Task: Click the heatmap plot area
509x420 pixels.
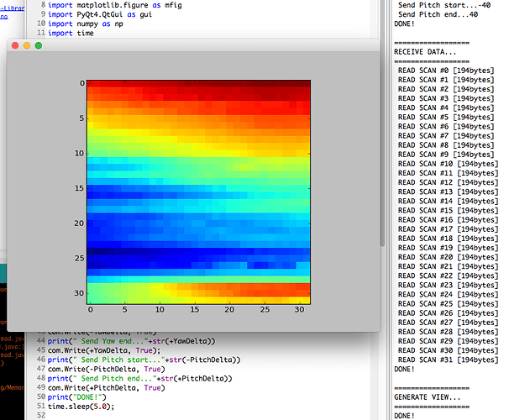Action: click(198, 192)
